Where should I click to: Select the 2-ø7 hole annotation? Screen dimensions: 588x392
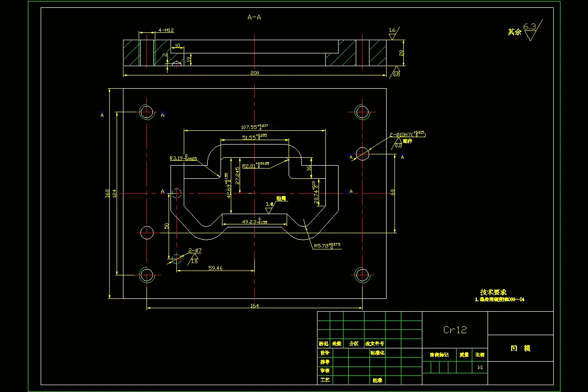195,250
